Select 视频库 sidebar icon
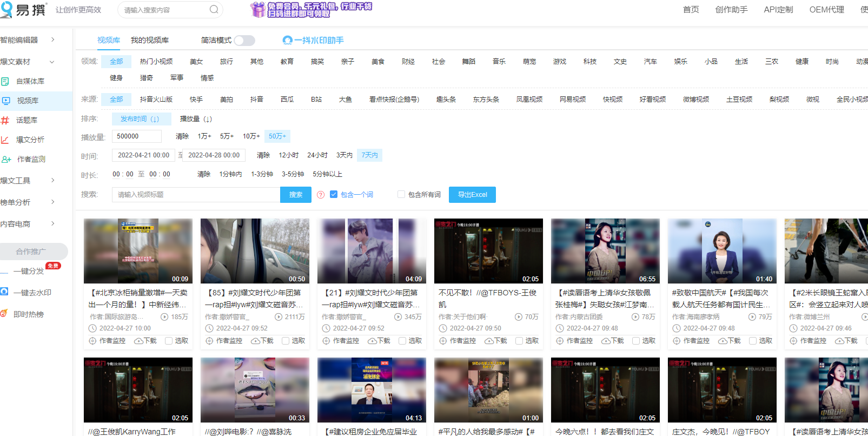 [6, 101]
